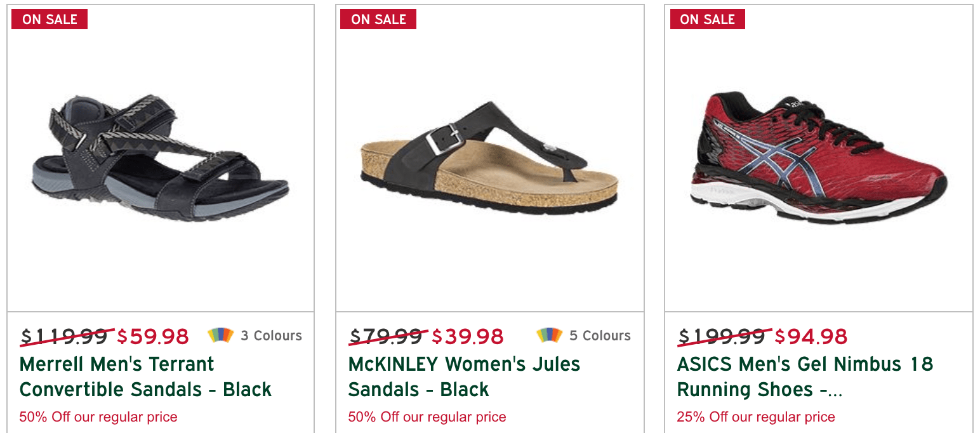Click '50% Off our regular price' under Merrell
This screenshot has width=980, height=433.
click(x=98, y=417)
